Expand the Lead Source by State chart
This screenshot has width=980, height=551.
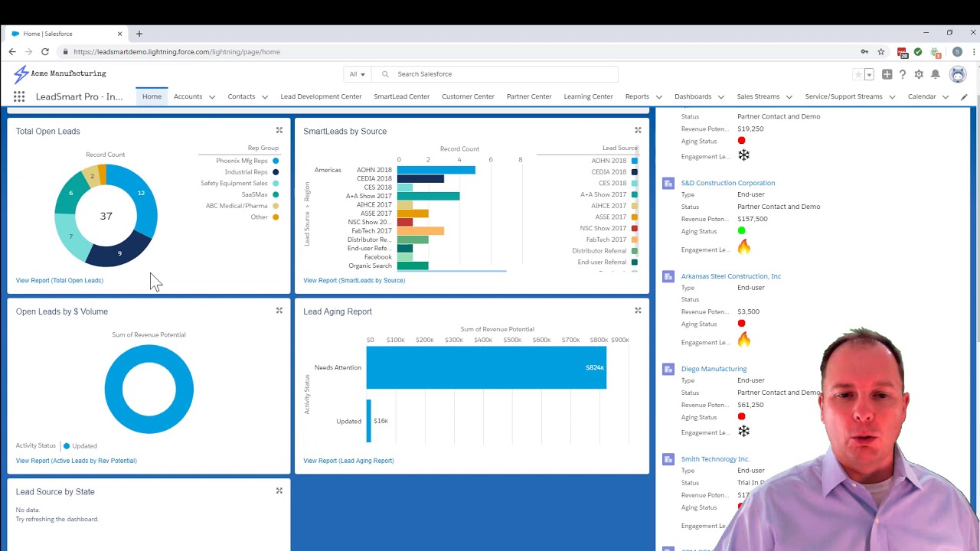279,491
